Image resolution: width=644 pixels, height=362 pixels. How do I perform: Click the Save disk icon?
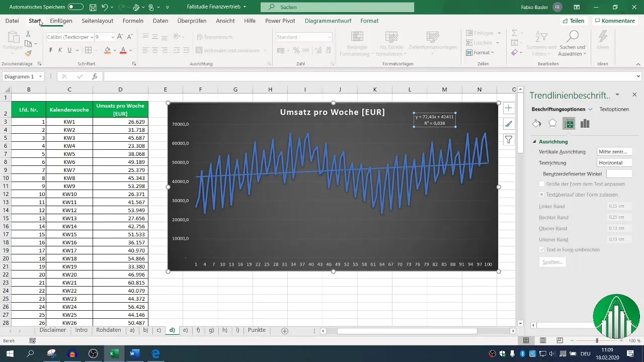93,7
